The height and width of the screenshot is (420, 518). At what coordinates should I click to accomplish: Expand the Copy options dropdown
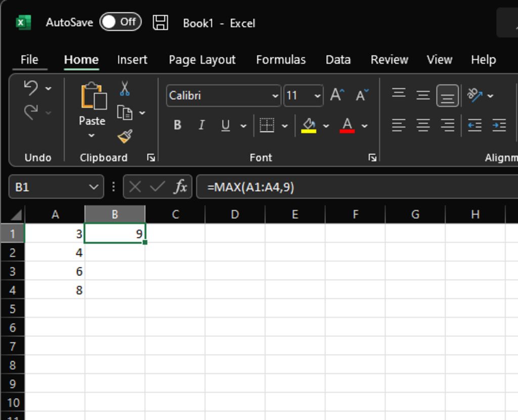pyautogui.click(x=142, y=113)
